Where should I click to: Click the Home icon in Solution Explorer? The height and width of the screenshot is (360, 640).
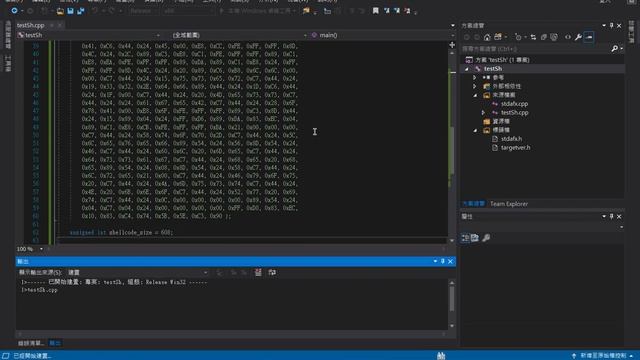(487, 37)
